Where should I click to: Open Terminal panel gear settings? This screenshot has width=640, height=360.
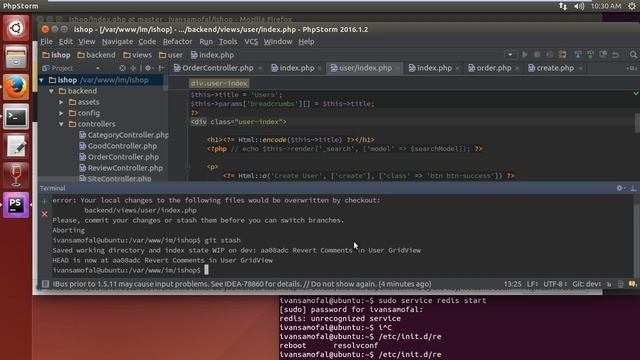coord(620,188)
